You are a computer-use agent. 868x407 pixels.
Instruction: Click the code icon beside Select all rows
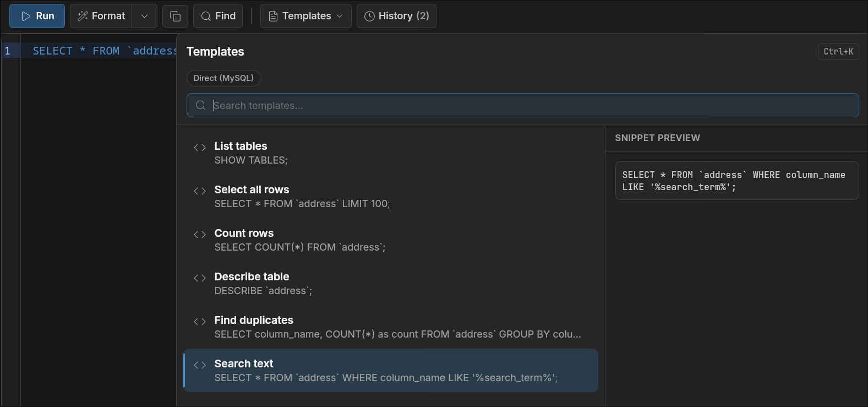click(x=200, y=191)
